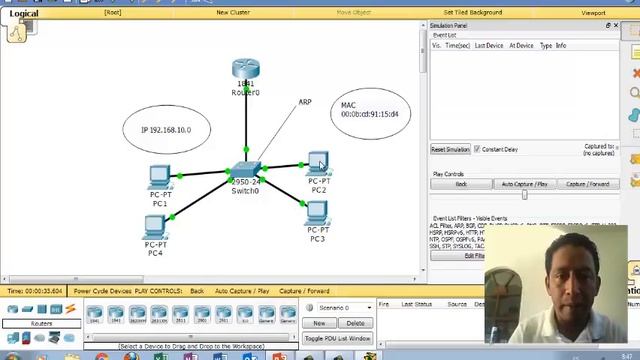Viewport: 640px width, 360px height.
Task: Pick the 2811 router model
Action: pyautogui.click(x=180, y=315)
